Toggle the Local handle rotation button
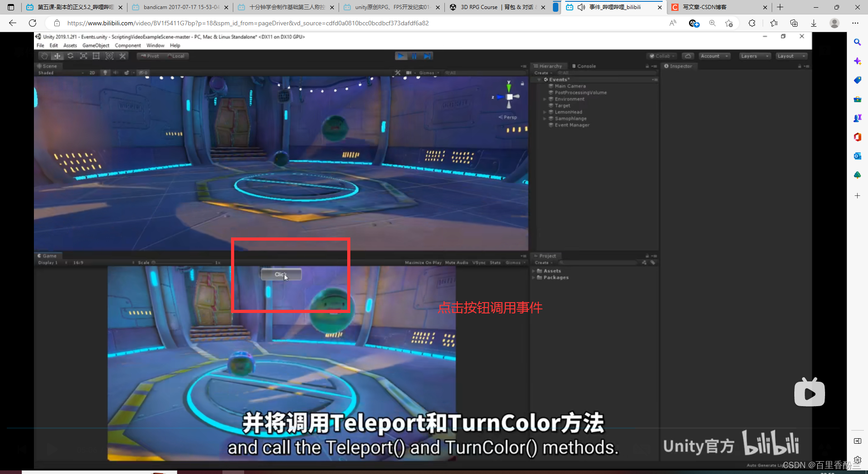868x474 pixels. point(176,56)
